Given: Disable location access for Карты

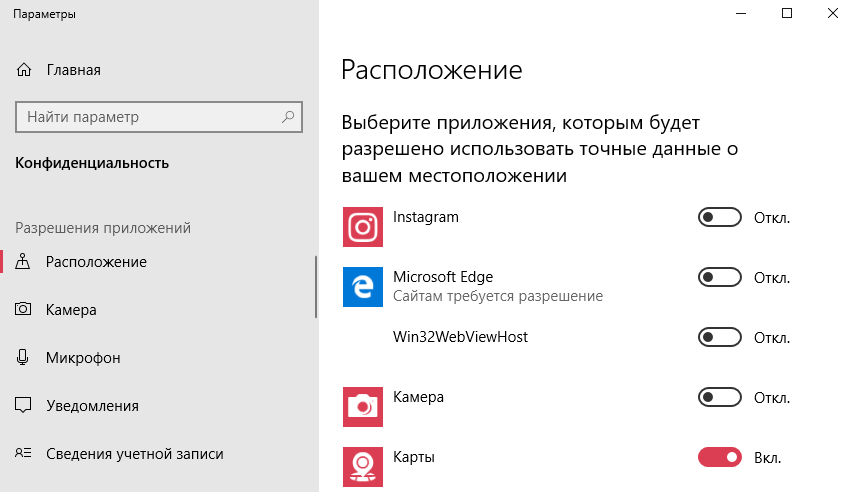Looking at the screenshot, I should 719,458.
